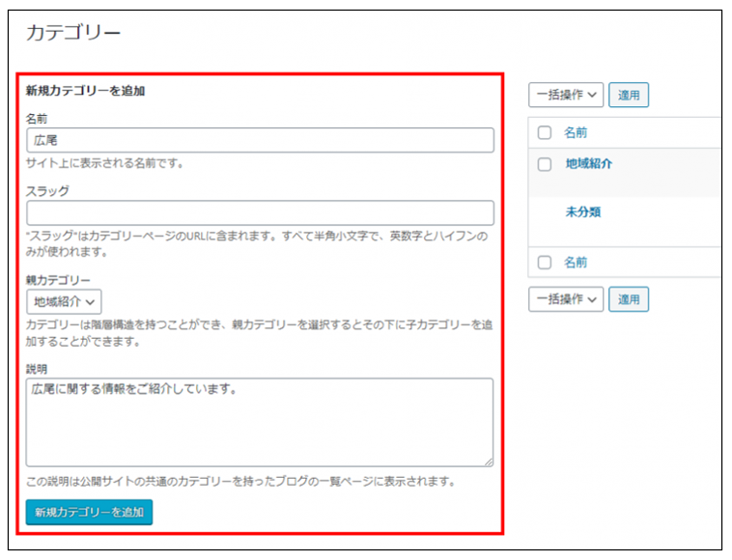Focus the empty スラッグ text field
The height and width of the screenshot is (560, 732).
(260, 212)
